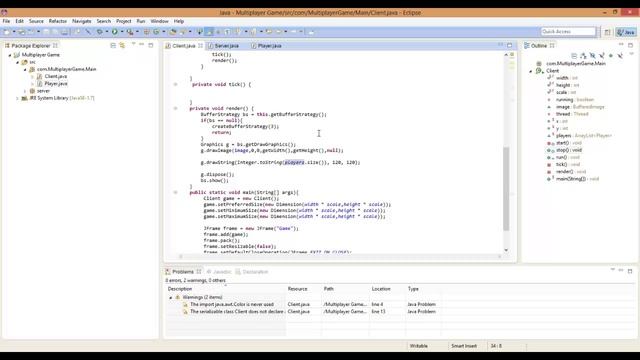Toggle Mark Occurrences in the toolbar
Screen dimensions: 640x360
click(209, 32)
